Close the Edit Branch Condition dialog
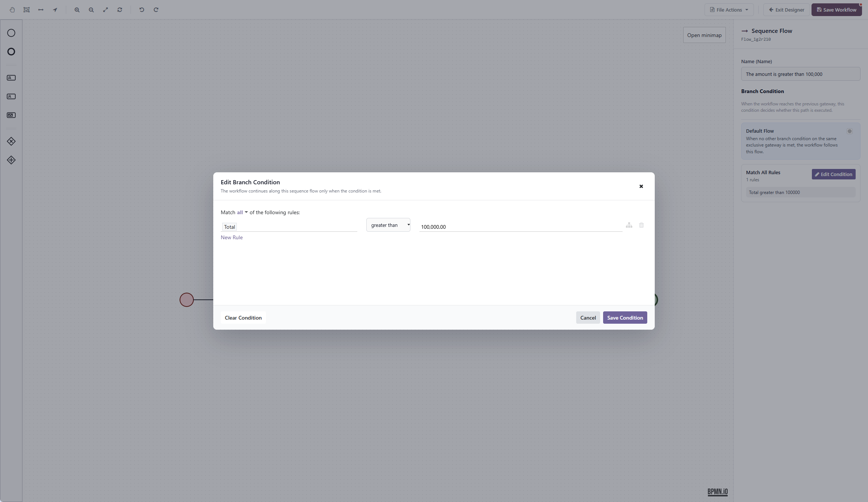 pos(641,186)
